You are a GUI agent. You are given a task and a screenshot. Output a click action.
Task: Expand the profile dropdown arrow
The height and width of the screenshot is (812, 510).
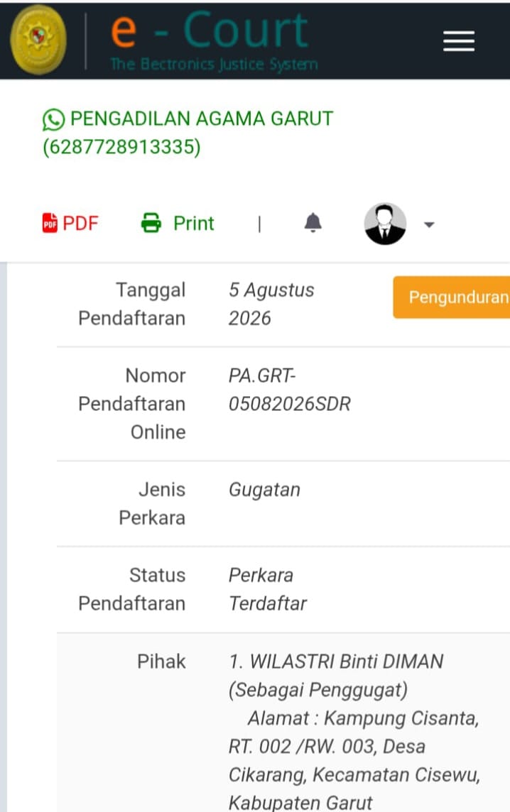[429, 225]
